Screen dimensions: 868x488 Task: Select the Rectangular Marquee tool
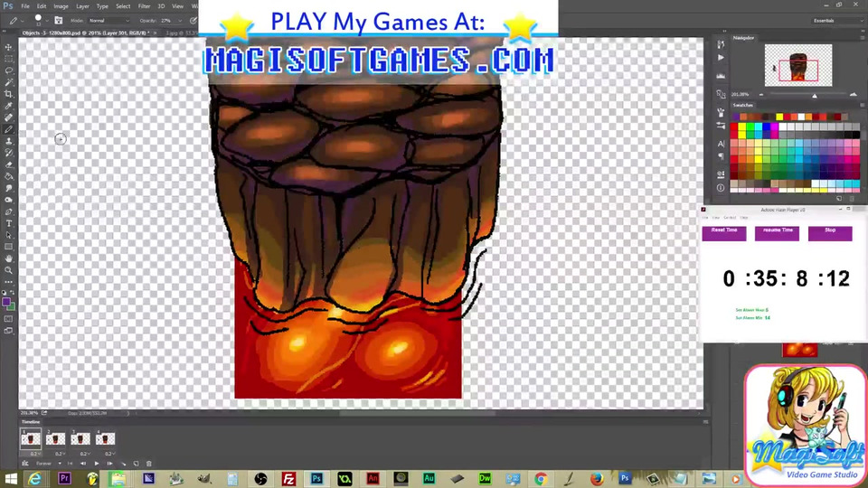(8, 59)
